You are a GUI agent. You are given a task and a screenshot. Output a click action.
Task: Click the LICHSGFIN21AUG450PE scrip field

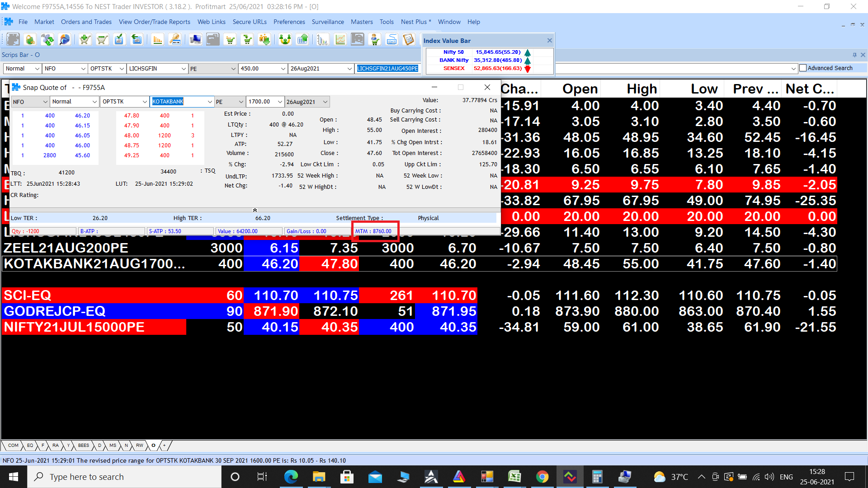point(387,69)
